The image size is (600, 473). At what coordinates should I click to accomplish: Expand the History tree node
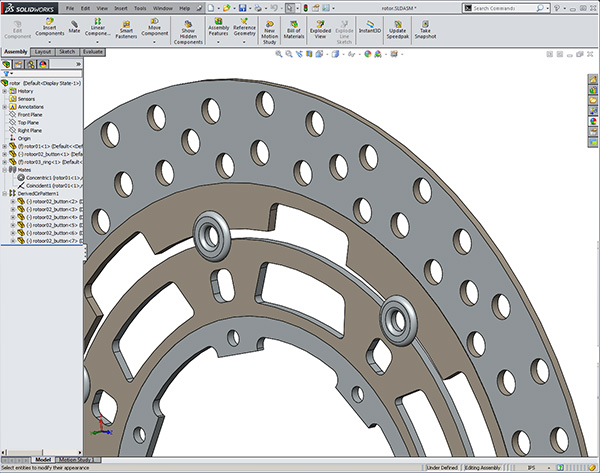(5, 91)
